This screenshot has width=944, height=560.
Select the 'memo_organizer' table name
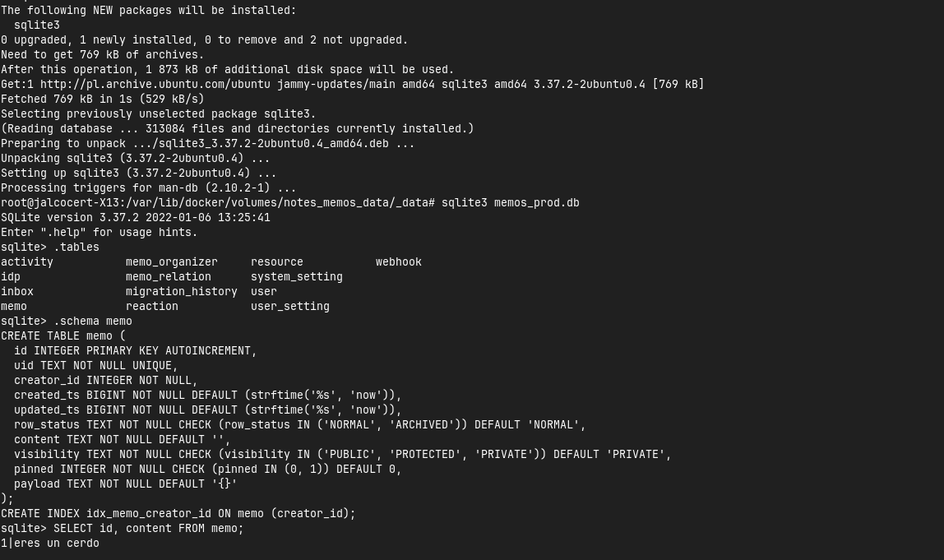172,261
